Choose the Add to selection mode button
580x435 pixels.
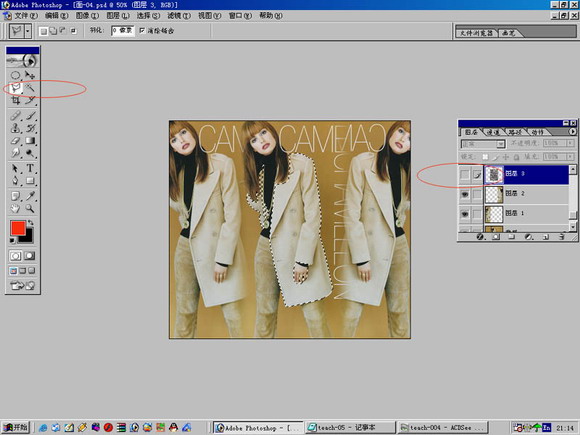[53, 31]
